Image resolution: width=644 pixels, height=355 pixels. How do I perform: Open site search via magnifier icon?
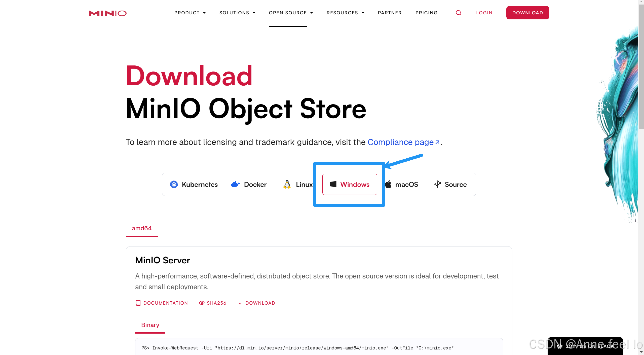pyautogui.click(x=458, y=13)
